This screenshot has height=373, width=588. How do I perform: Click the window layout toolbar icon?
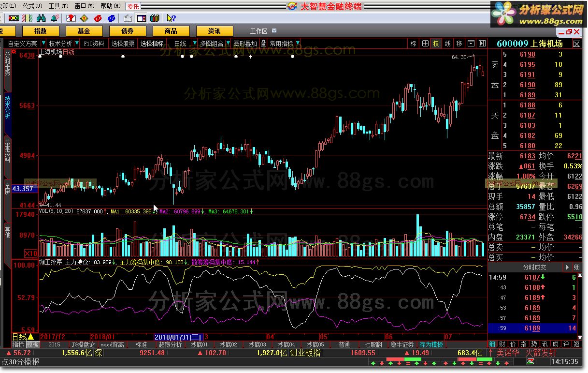(x=142, y=18)
